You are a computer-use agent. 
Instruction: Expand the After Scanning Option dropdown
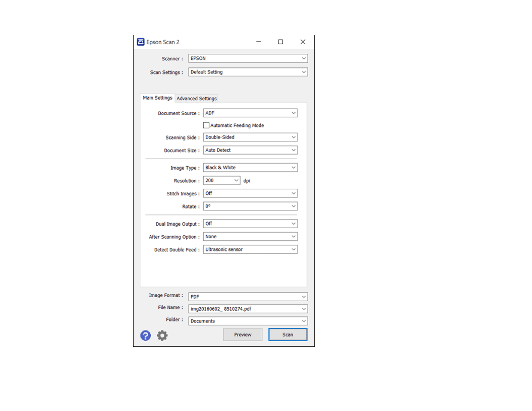250,236
